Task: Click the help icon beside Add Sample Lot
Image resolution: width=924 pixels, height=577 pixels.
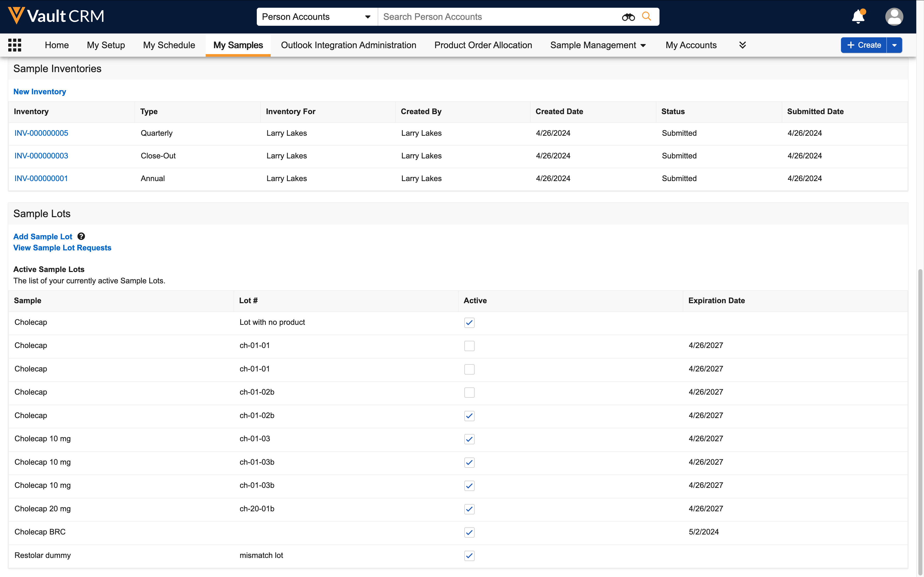Action: coord(81,237)
